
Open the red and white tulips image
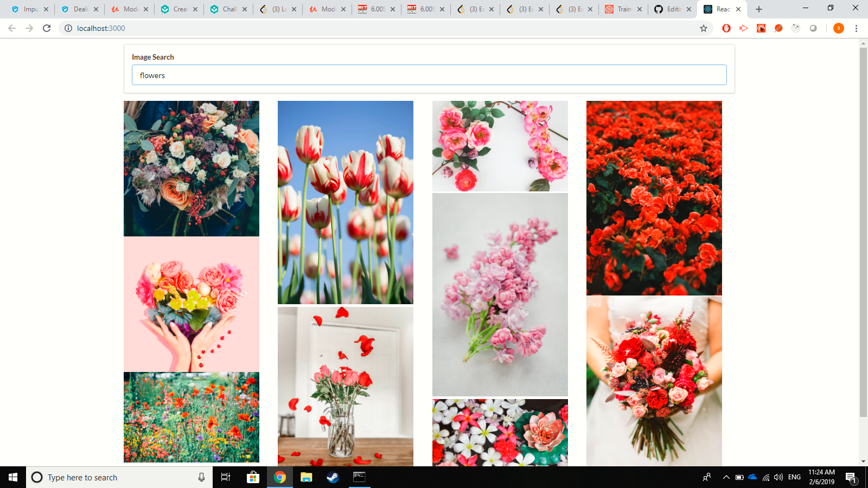pos(346,202)
